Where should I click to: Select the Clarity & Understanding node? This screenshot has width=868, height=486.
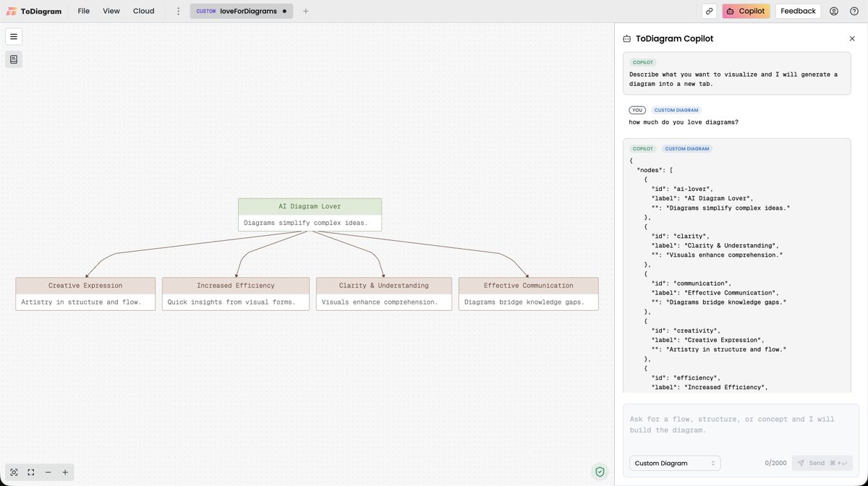click(384, 294)
